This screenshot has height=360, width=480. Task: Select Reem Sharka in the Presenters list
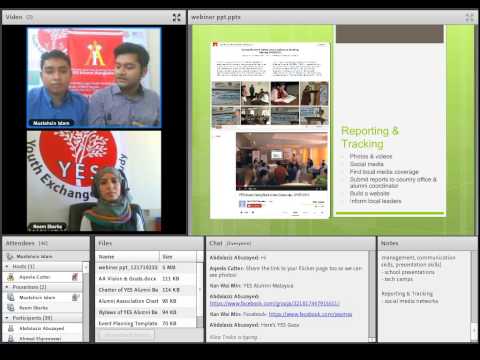[33, 308]
